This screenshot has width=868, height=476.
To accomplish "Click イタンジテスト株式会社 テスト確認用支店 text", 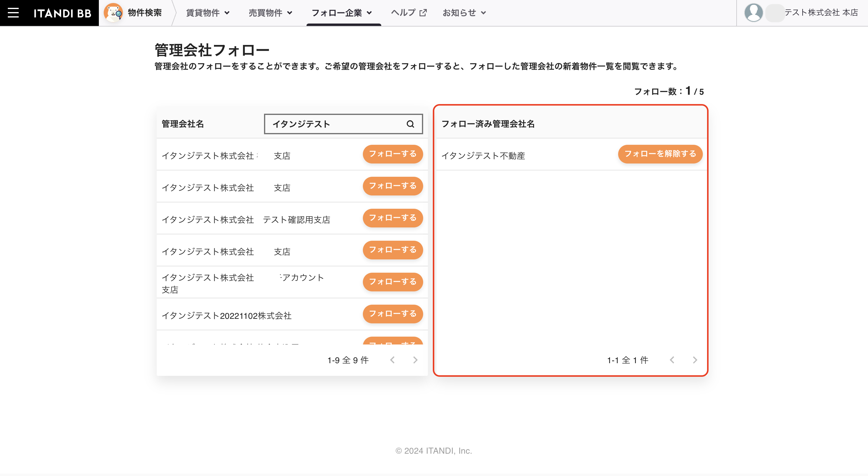I will 246,220.
